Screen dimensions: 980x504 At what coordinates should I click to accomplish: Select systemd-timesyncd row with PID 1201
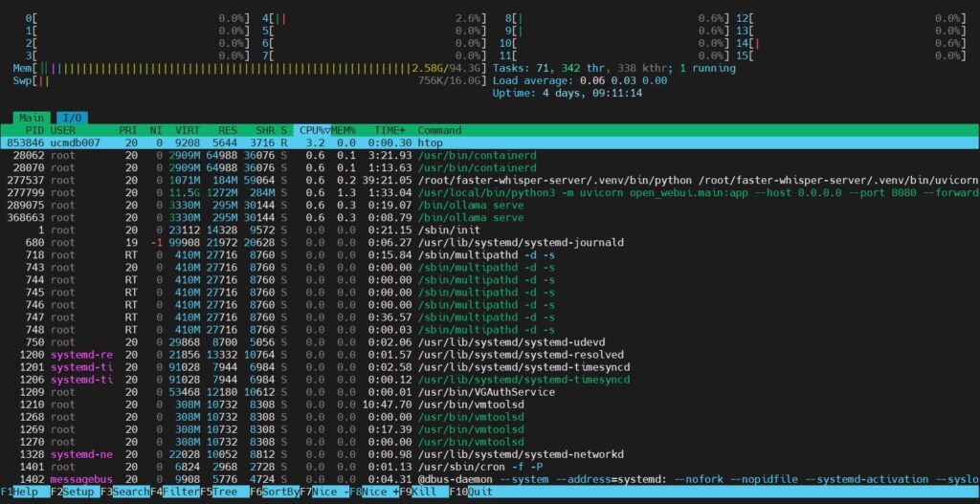coord(490,367)
